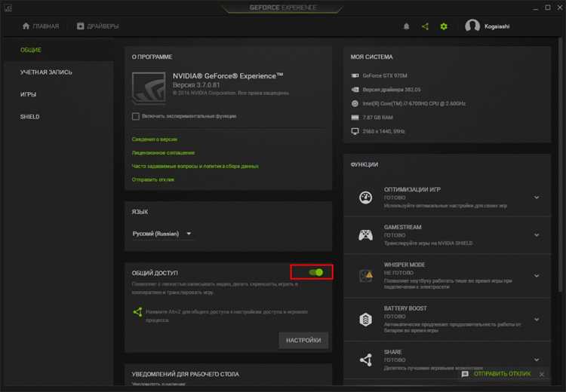Click the driver version icon

click(355, 90)
